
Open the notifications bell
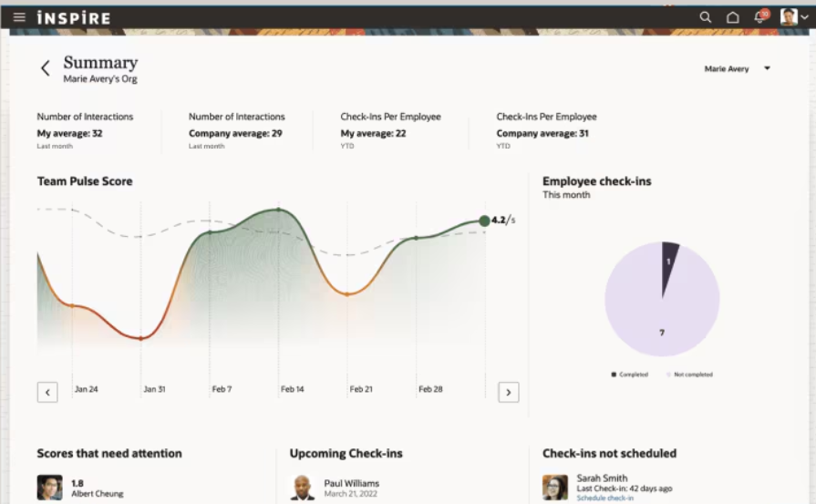[x=760, y=16]
